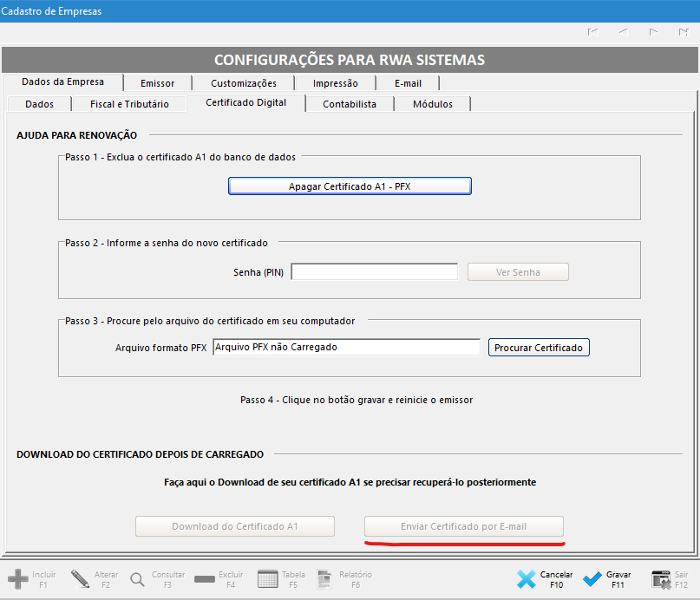Click the Consultar F3 magnifier icon

point(138,579)
